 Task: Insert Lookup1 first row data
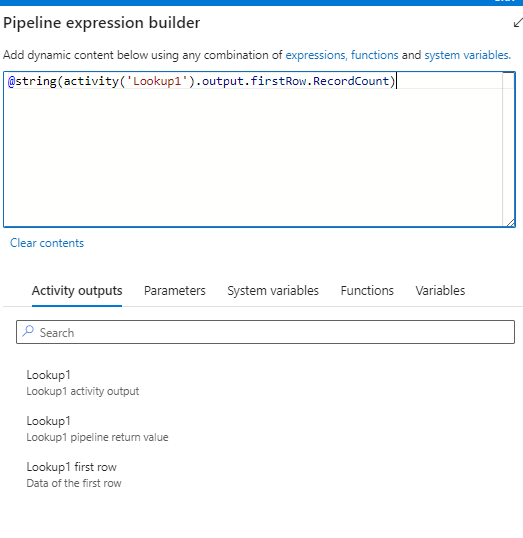pyautogui.click(x=74, y=475)
